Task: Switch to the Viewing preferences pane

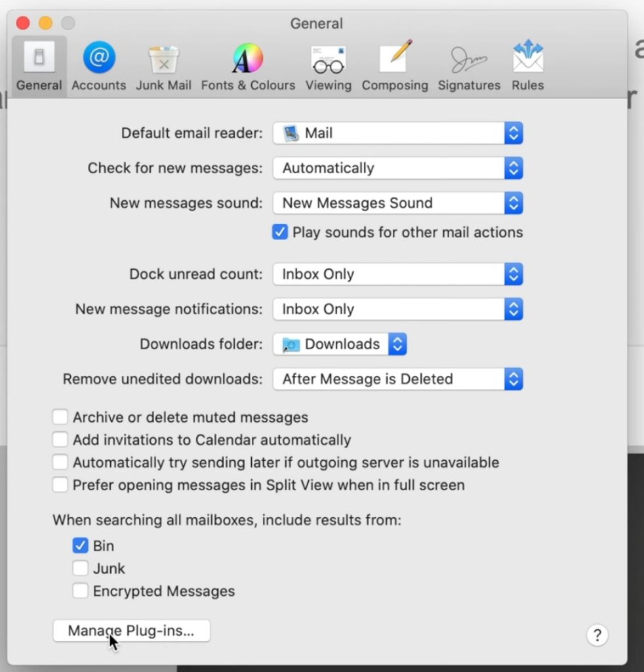Action: (328, 66)
